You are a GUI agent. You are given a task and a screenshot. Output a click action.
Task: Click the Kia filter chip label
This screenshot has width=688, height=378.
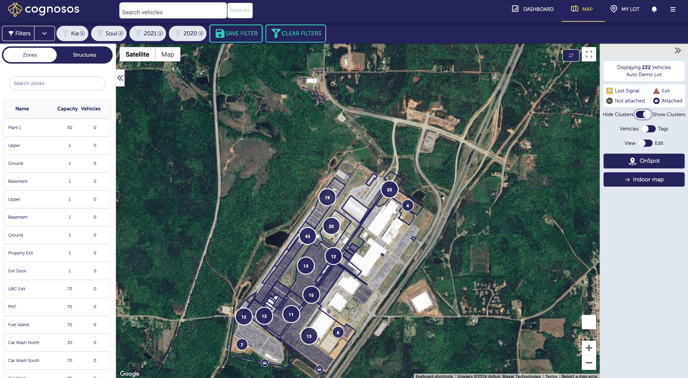pyautogui.click(x=75, y=33)
